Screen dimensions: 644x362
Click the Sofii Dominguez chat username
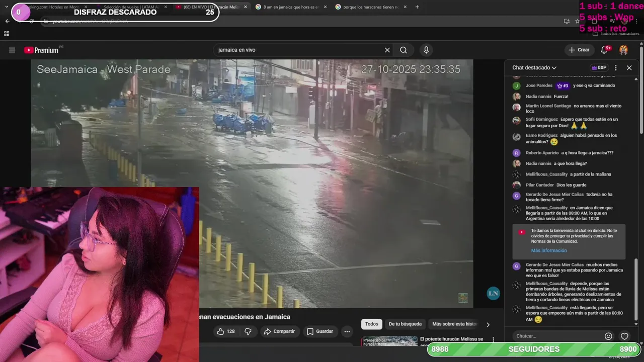(541, 119)
